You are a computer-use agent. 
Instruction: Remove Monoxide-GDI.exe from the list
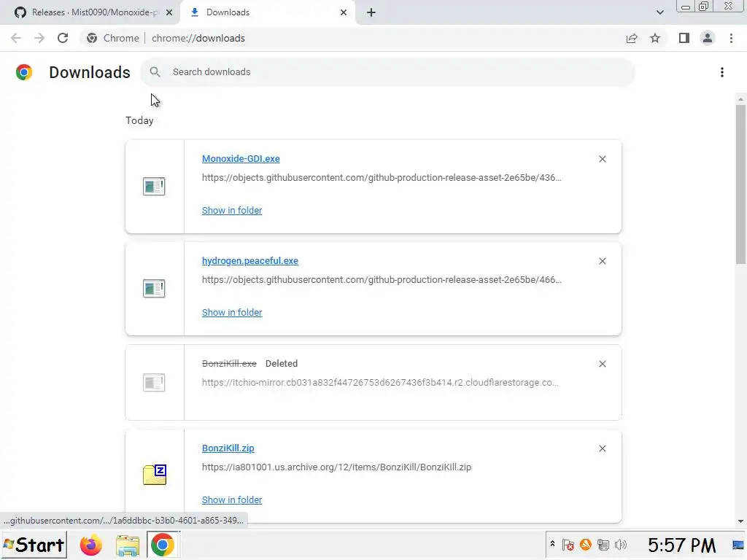pos(602,159)
